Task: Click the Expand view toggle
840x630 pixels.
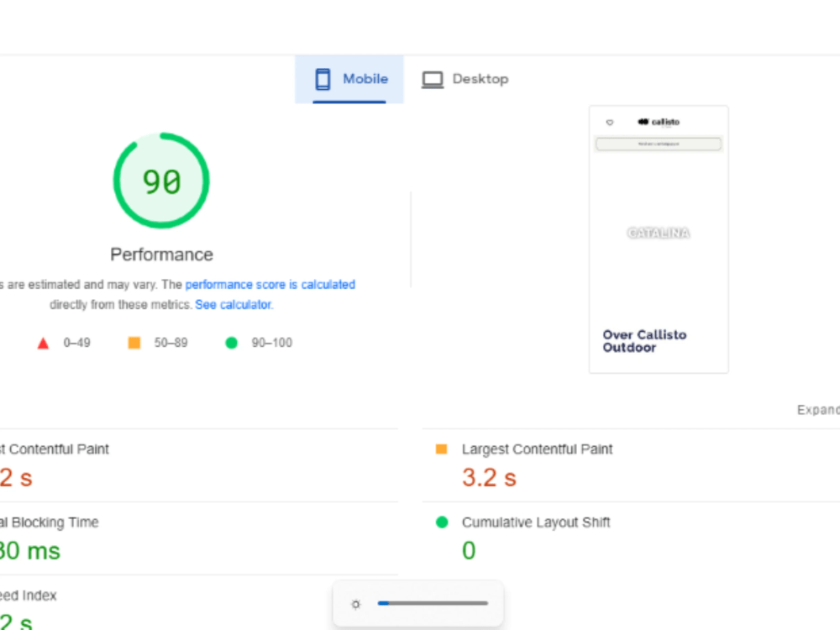Action: [x=818, y=410]
